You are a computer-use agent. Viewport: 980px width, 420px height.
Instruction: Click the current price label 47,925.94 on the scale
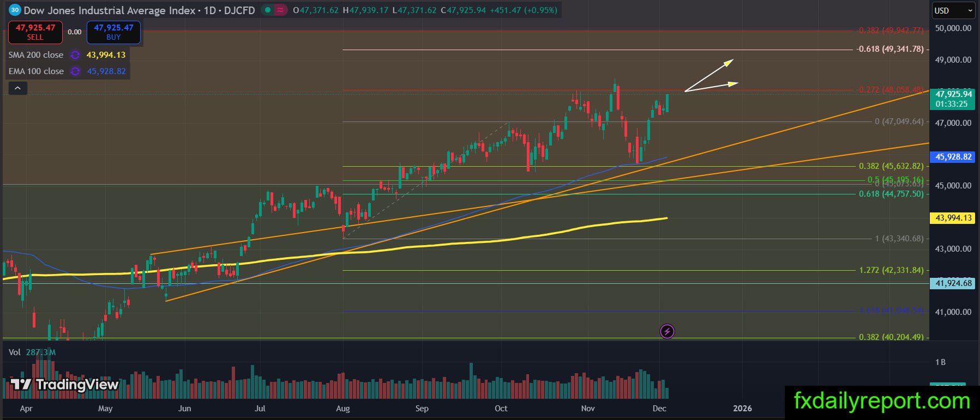[953, 94]
